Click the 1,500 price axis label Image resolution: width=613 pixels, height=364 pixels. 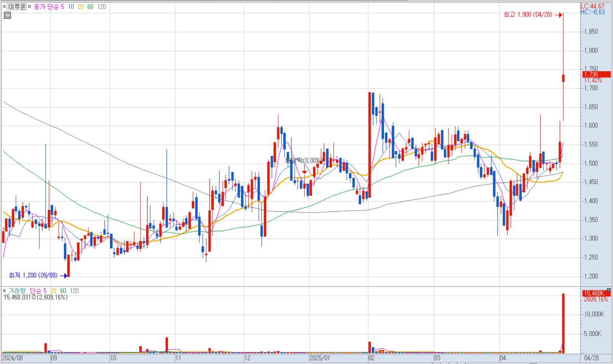pos(591,163)
